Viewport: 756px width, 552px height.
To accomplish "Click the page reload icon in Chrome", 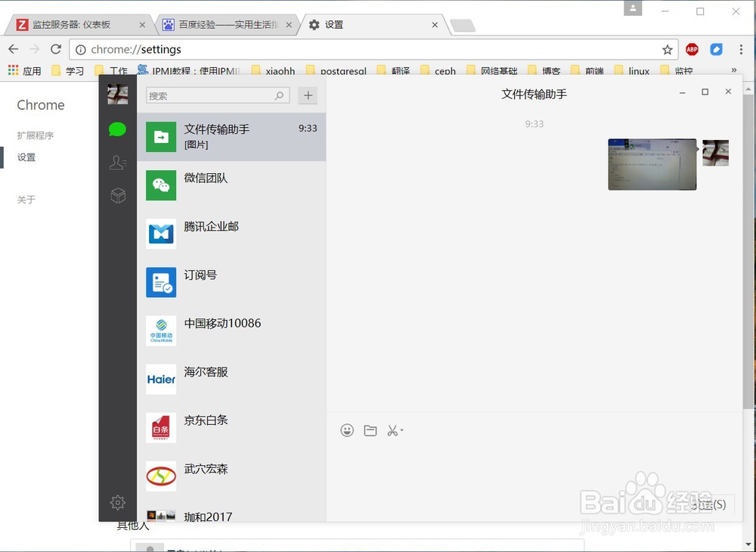I will click(56, 48).
